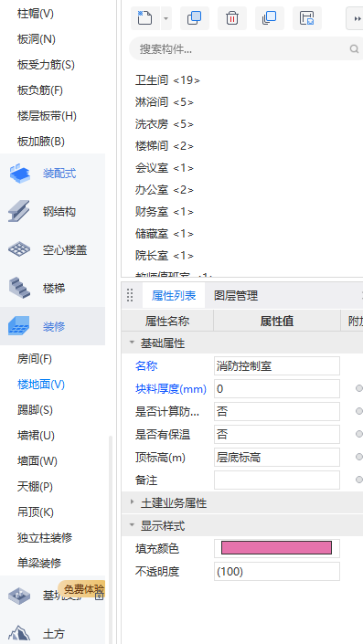Select 板负筋(F) in sidebar
Image resolution: width=363 pixels, height=644 pixels.
click(40, 90)
